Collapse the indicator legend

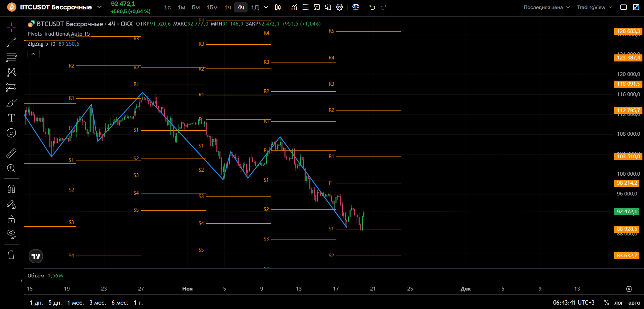(34, 54)
